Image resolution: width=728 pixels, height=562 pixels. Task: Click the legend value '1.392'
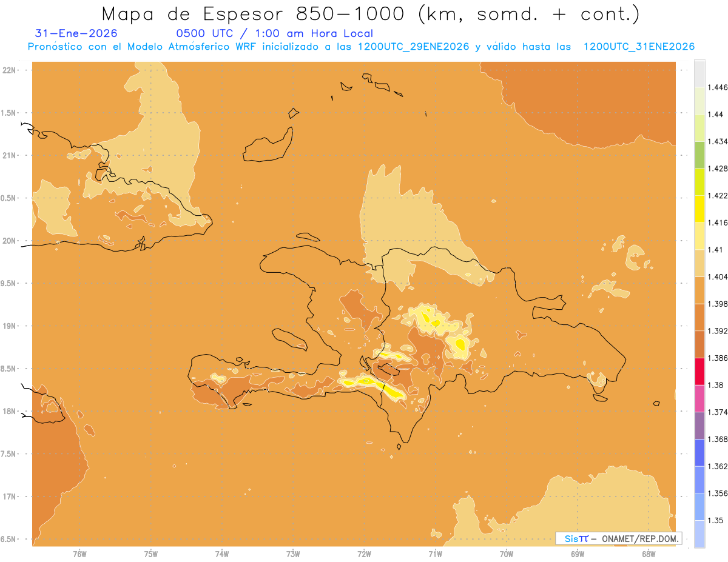click(x=718, y=331)
